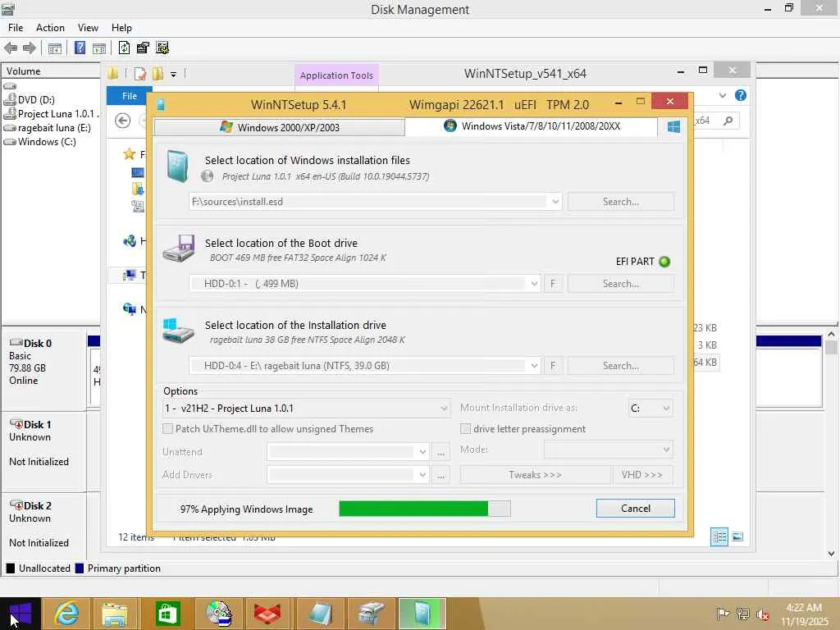The width and height of the screenshot is (840, 630).
Task: Open File Explorer from taskbar
Action: point(114,614)
